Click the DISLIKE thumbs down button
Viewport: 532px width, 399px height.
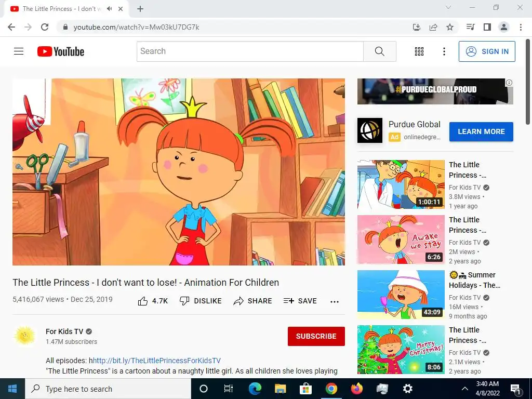[x=201, y=301]
